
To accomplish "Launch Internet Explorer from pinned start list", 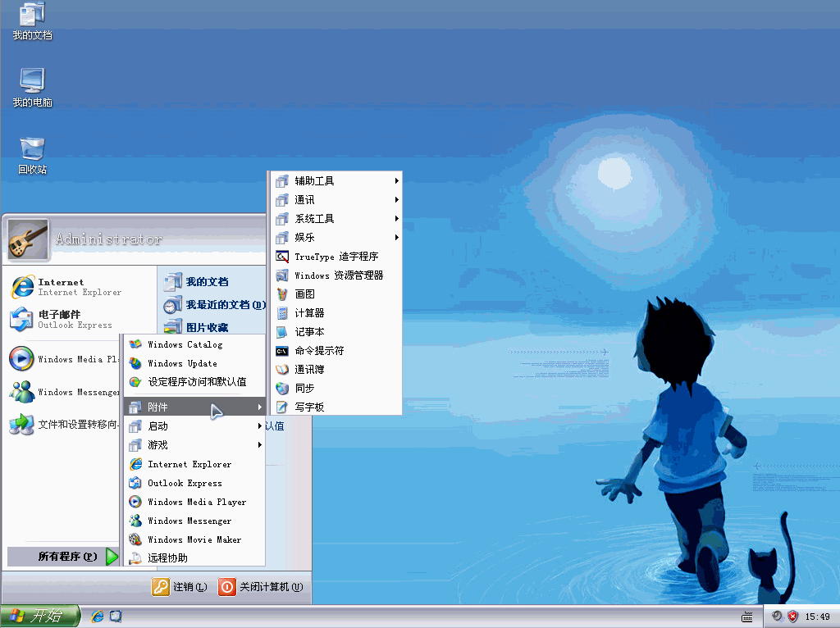I will (66, 287).
